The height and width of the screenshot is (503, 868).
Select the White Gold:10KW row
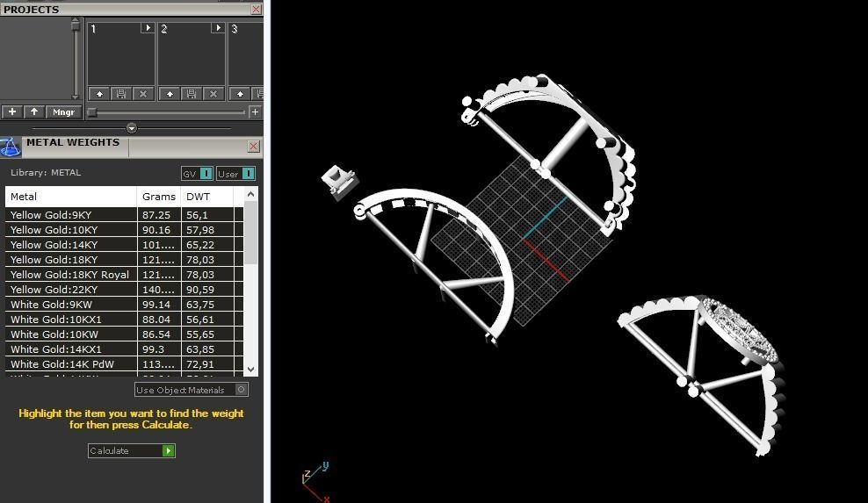coord(124,334)
